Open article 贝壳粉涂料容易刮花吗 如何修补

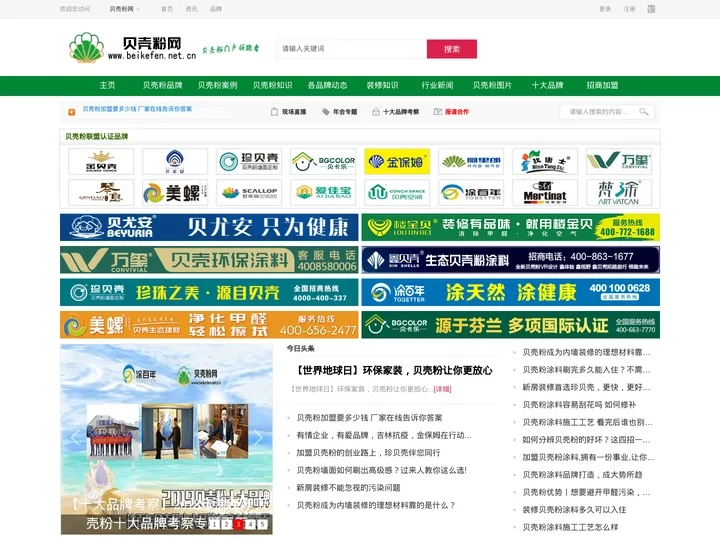click(x=579, y=405)
